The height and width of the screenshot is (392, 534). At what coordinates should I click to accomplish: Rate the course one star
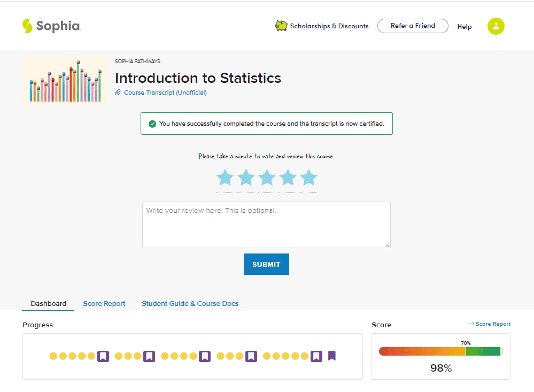225,178
